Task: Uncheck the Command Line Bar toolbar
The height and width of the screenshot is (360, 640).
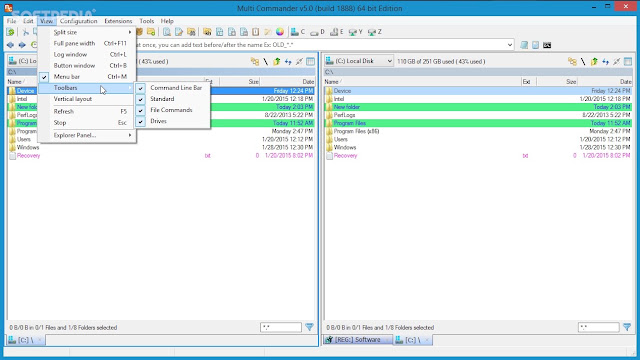Action: point(172,88)
